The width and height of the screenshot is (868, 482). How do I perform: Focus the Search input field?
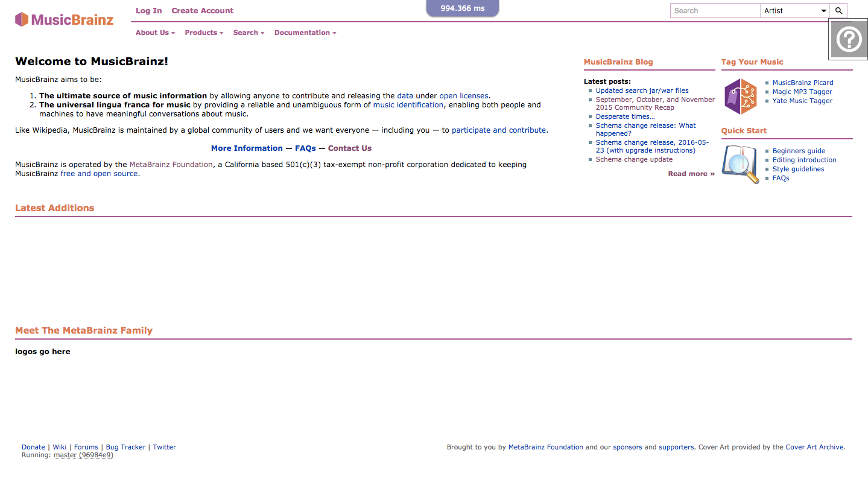click(715, 11)
